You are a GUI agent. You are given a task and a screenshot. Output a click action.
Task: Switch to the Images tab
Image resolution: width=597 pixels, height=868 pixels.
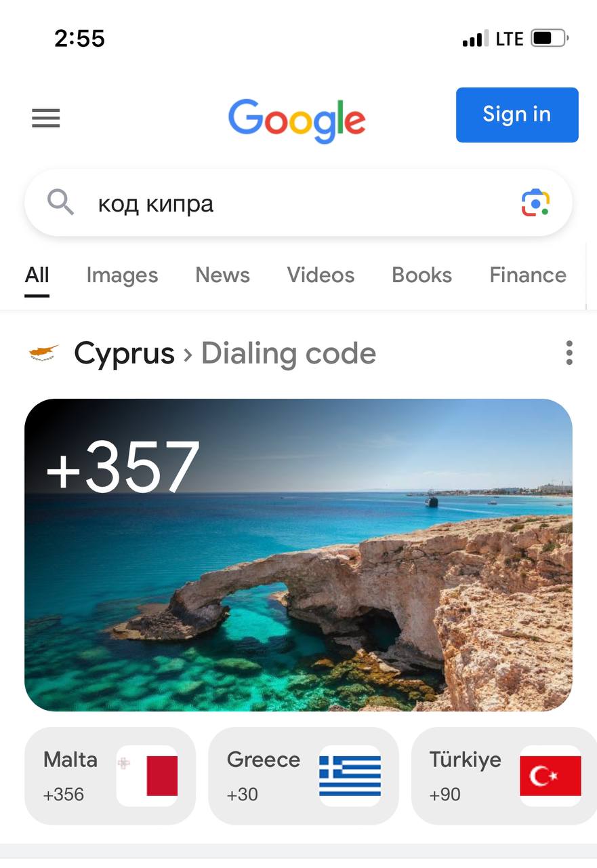point(122,275)
